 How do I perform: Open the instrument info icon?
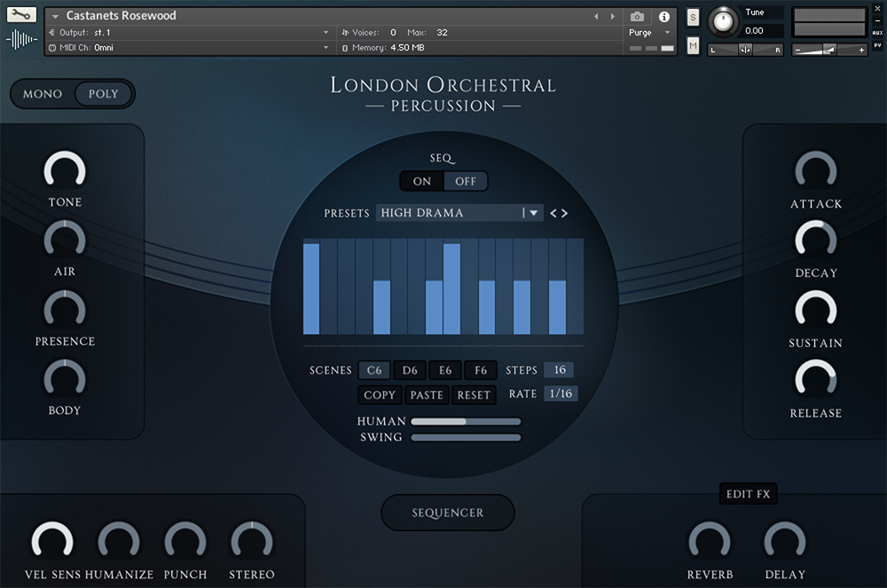pos(664,16)
